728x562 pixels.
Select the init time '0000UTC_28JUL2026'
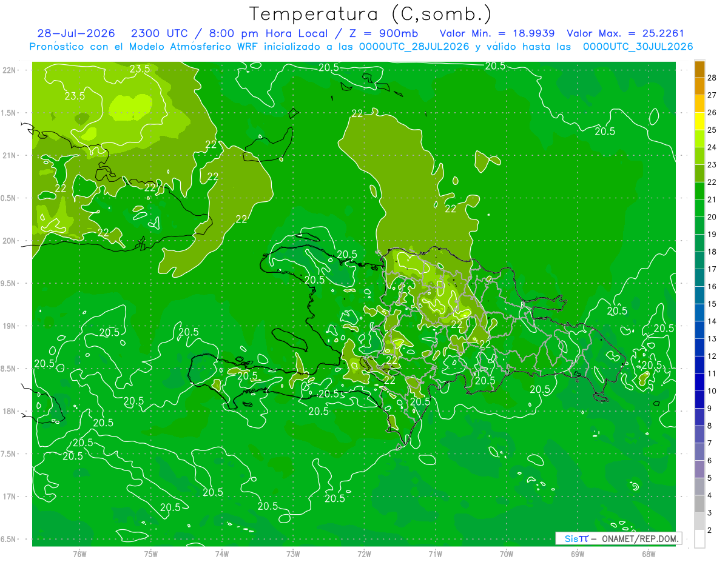[414, 47]
